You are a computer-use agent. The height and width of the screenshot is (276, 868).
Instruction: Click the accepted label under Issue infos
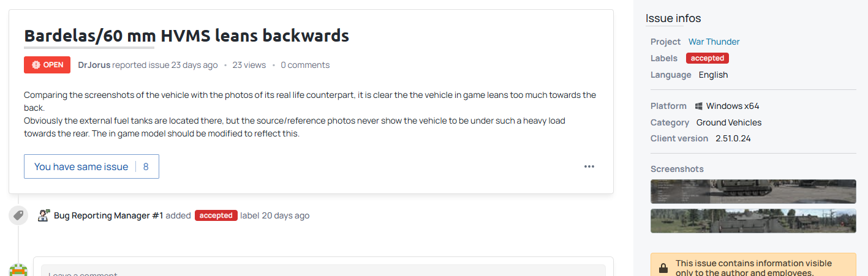coord(707,58)
